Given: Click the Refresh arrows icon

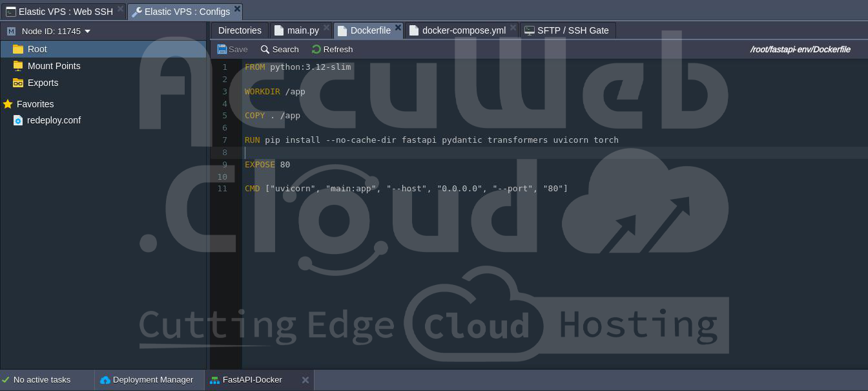Looking at the screenshot, I should (x=316, y=49).
